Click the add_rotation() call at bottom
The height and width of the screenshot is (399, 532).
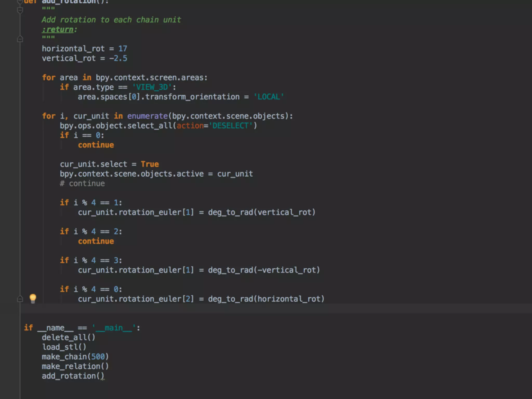pos(73,376)
